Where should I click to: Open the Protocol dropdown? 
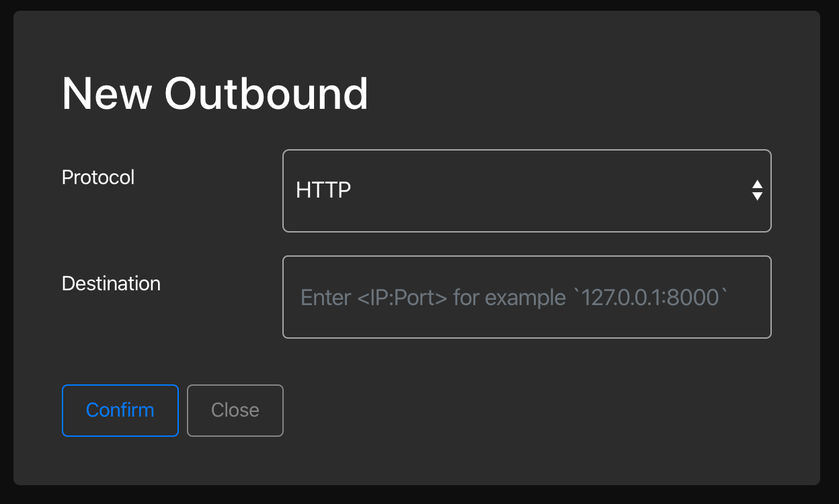(x=526, y=191)
